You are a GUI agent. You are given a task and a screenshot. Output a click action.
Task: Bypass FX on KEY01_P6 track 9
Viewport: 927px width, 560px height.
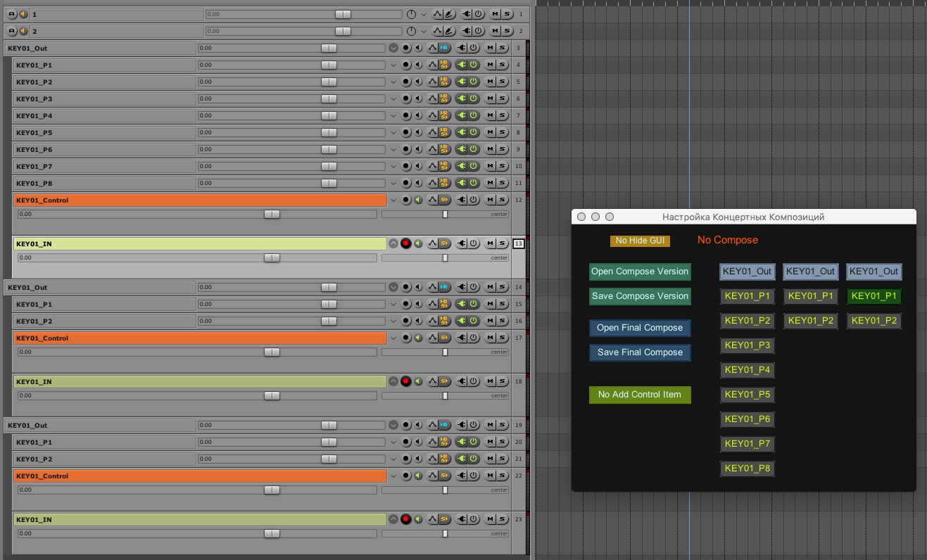coord(474,149)
